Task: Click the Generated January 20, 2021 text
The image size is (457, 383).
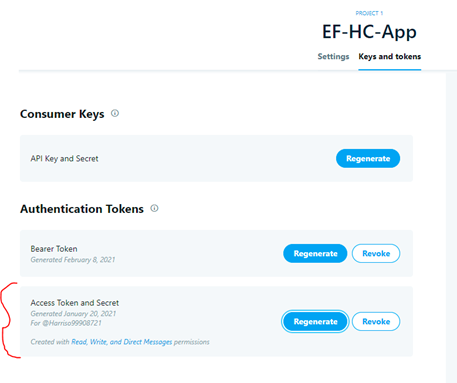Action: coord(73,314)
